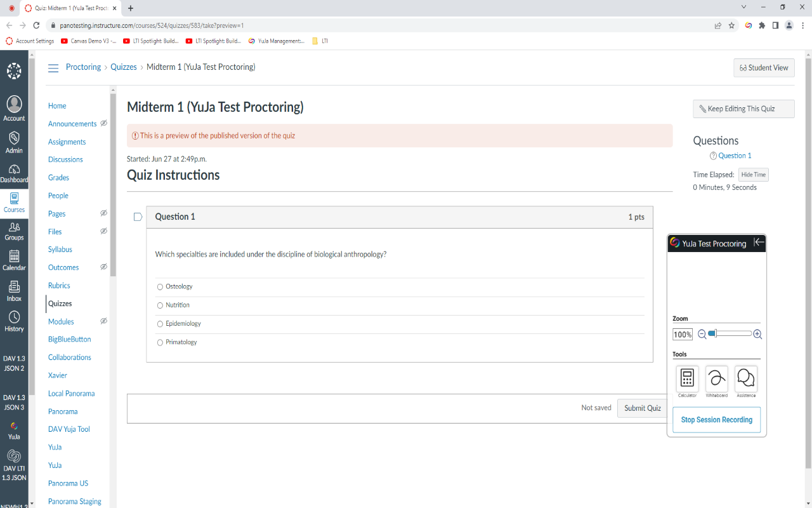
Task: Open the browser Extensions puzzle icon
Action: (x=762, y=25)
